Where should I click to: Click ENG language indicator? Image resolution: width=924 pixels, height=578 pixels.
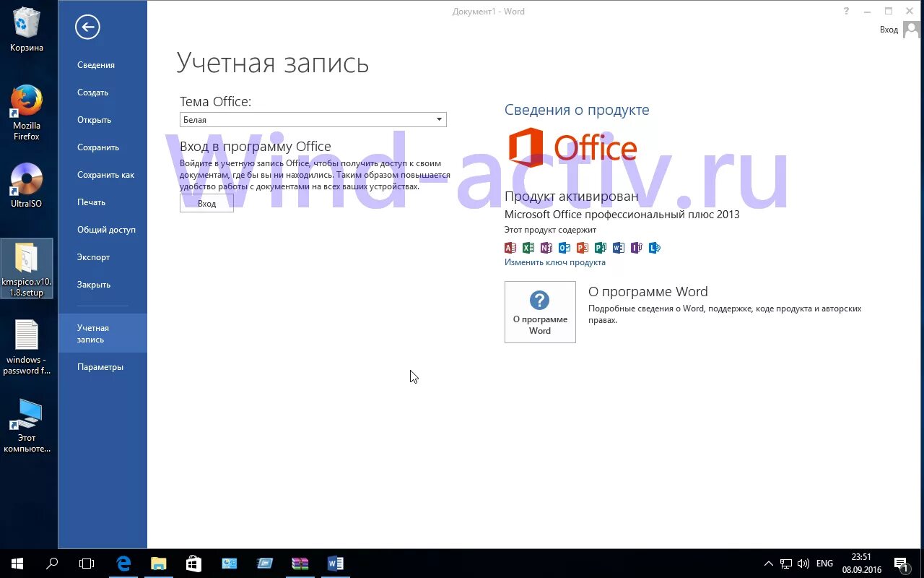point(824,564)
